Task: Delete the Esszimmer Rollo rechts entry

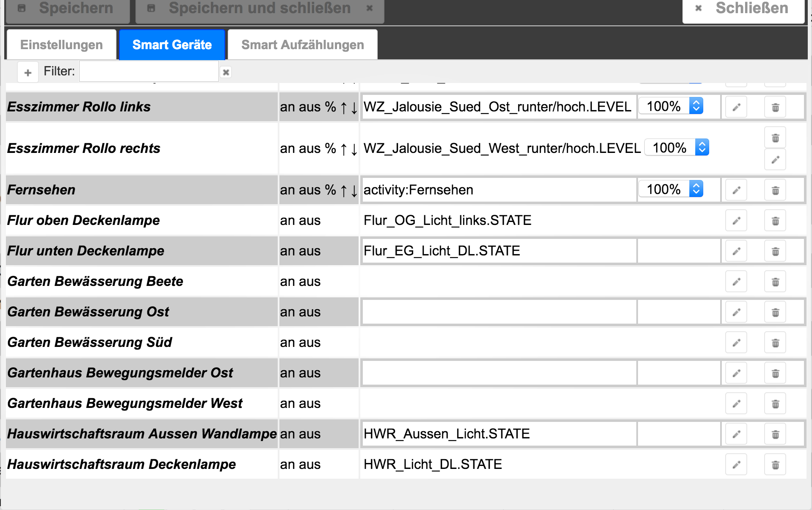Action: pyautogui.click(x=775, y=138)
